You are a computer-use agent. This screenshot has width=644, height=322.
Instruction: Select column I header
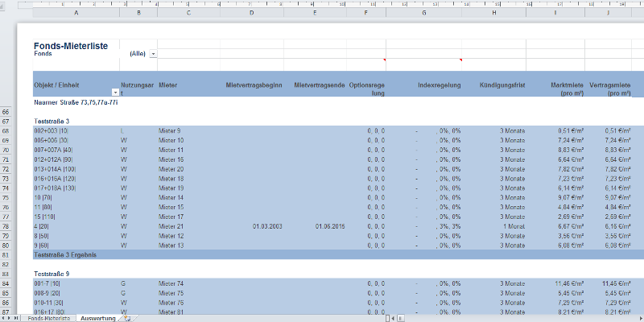(x=555, y=13)
